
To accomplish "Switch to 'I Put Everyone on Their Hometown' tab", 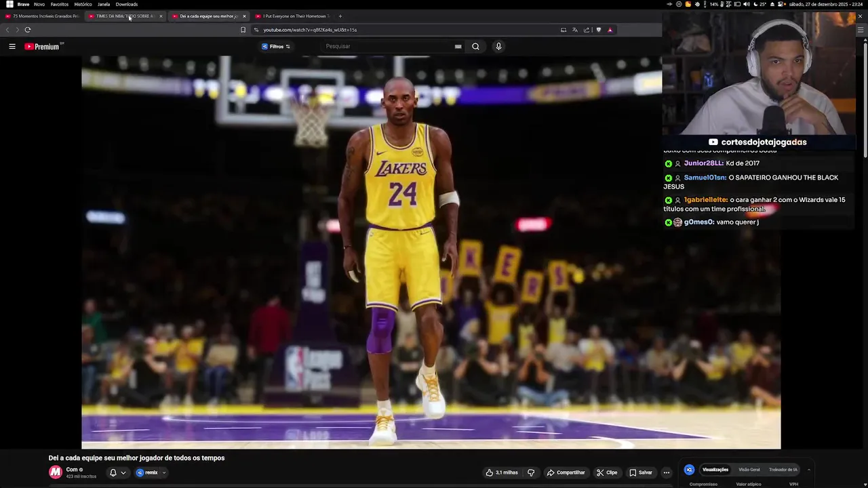I will pos(292,16).
